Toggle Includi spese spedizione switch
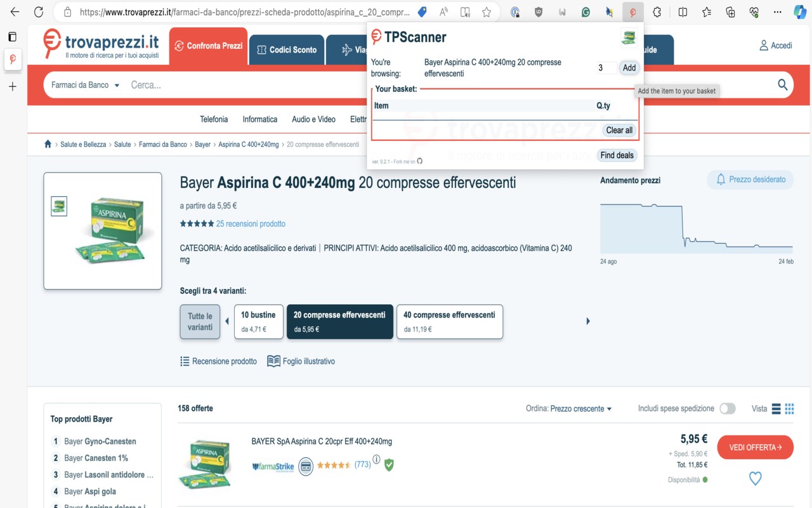 pyautogui.click(x=728, y=409)
